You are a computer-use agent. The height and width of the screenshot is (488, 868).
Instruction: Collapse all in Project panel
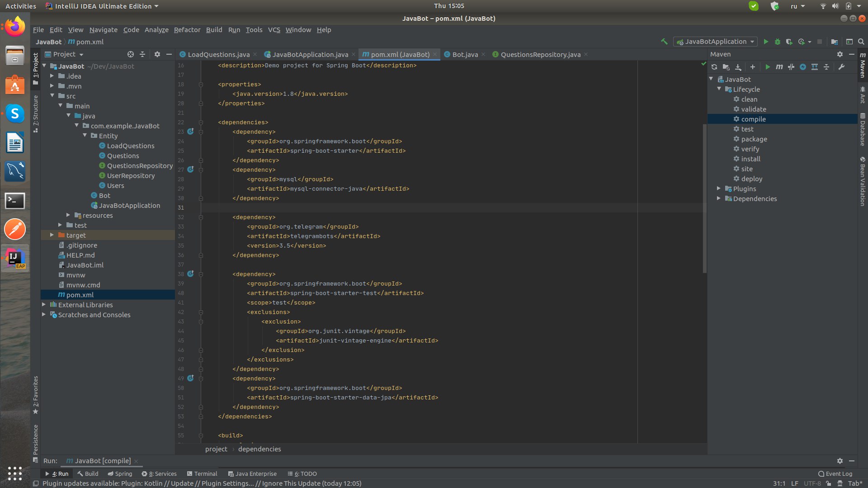[142, 54]
